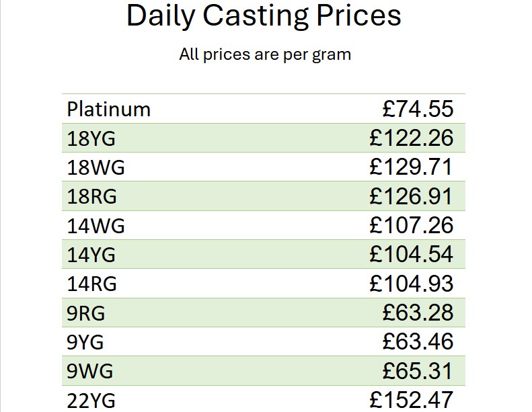Click the £65.31 price cell
The image size is (532, 412).
tap(418, 371)
